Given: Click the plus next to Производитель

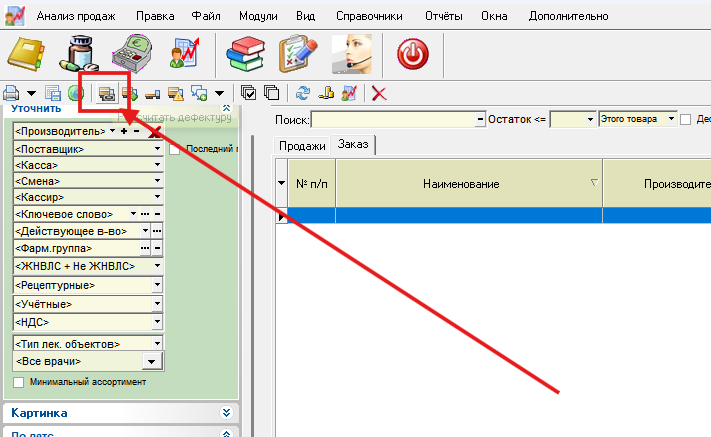Looking at the screenshot, I should [x=124, y=131].
